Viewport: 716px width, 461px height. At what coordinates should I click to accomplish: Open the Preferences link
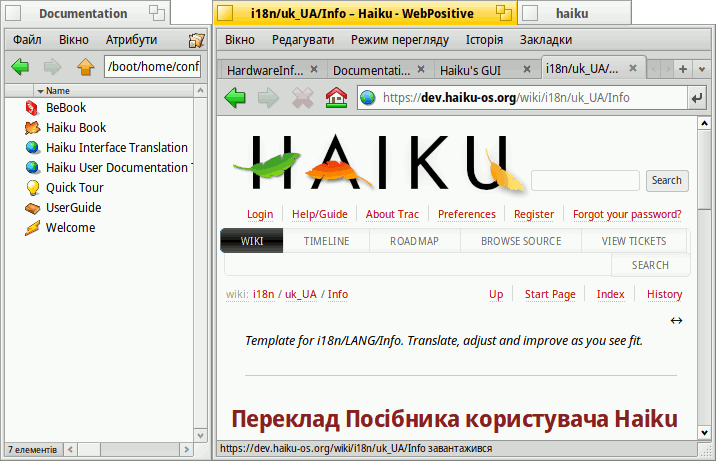(467, 214)
